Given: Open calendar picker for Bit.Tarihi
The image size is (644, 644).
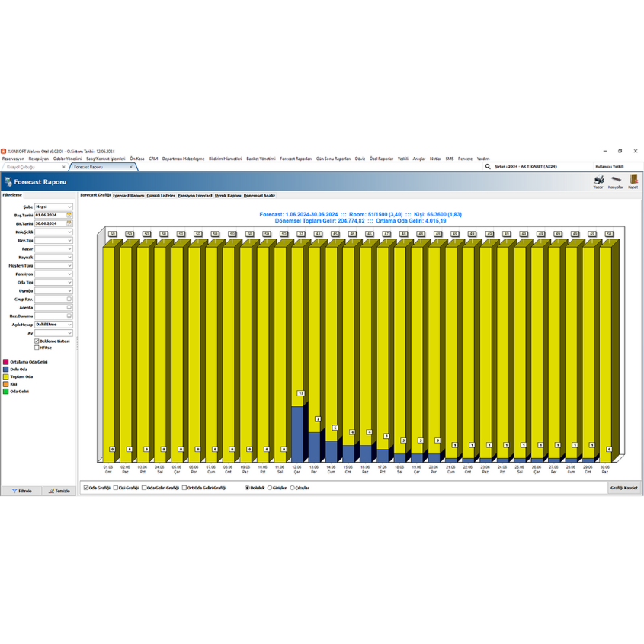Looking at the screenshot, I should pos(69,223).
